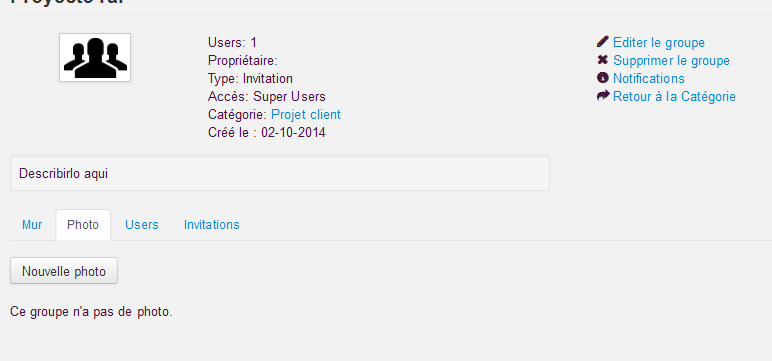This screenshot has width=772, height=361.
Task: Open the Projet client category link
Action: pyautogui.click(x=306, y=115)
